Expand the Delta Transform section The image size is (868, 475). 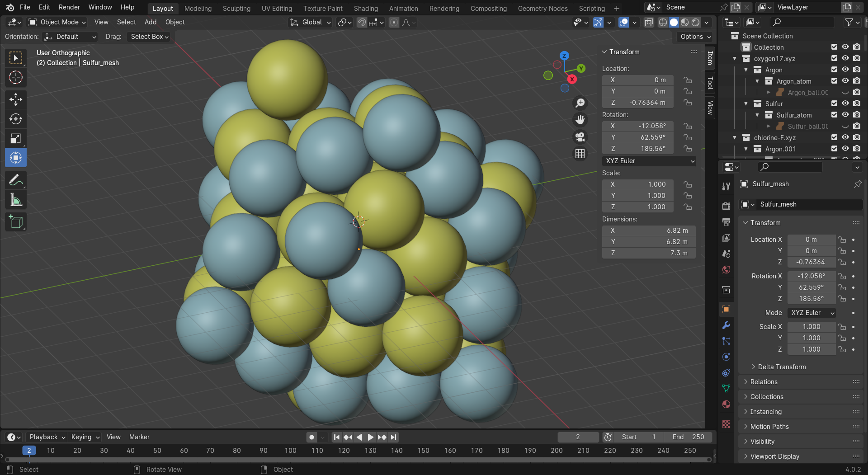pos(782,367)
